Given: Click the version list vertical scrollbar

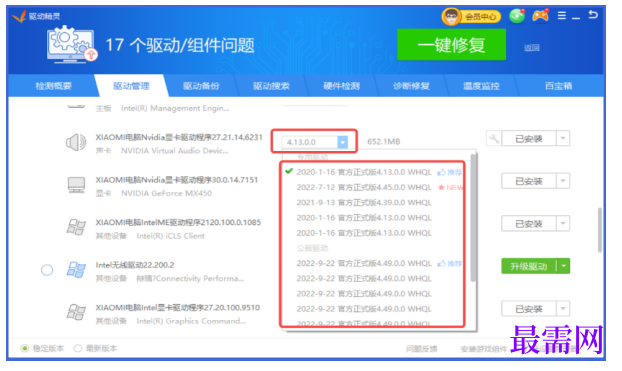Looking at the screenshot, I should click(x=473, y=218).
